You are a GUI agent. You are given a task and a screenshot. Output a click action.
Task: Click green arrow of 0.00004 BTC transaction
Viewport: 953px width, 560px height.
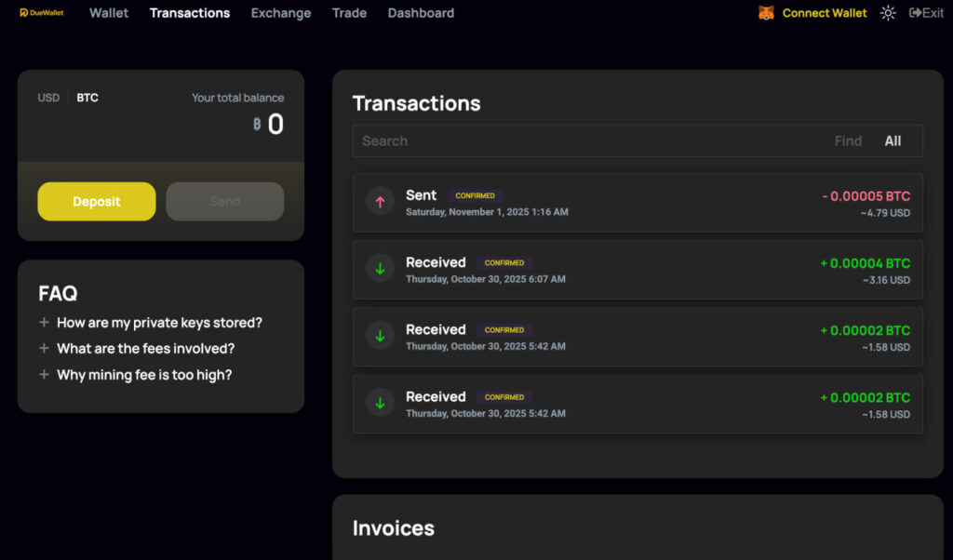[380, 269]
